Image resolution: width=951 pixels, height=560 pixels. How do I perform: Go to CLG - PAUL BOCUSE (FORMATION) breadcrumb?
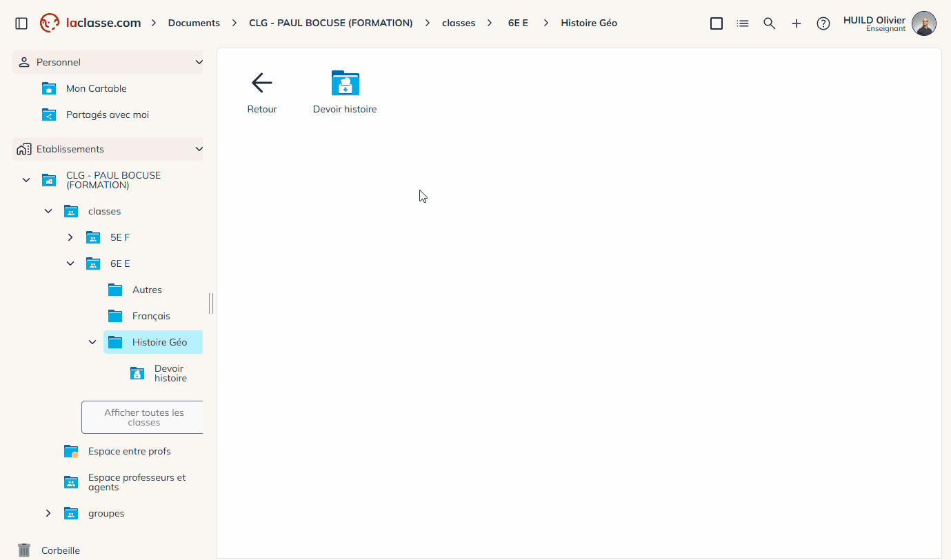331,23
